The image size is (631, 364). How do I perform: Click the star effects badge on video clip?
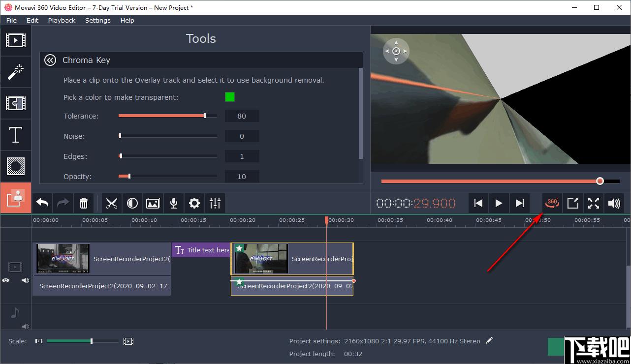tap(239, 248)
